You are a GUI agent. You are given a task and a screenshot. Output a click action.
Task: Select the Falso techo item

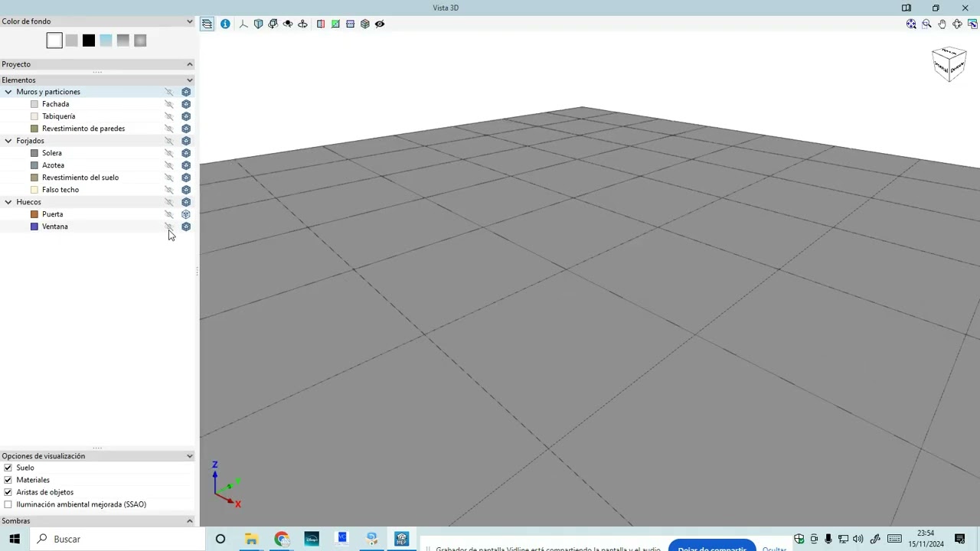click(60, 190)
